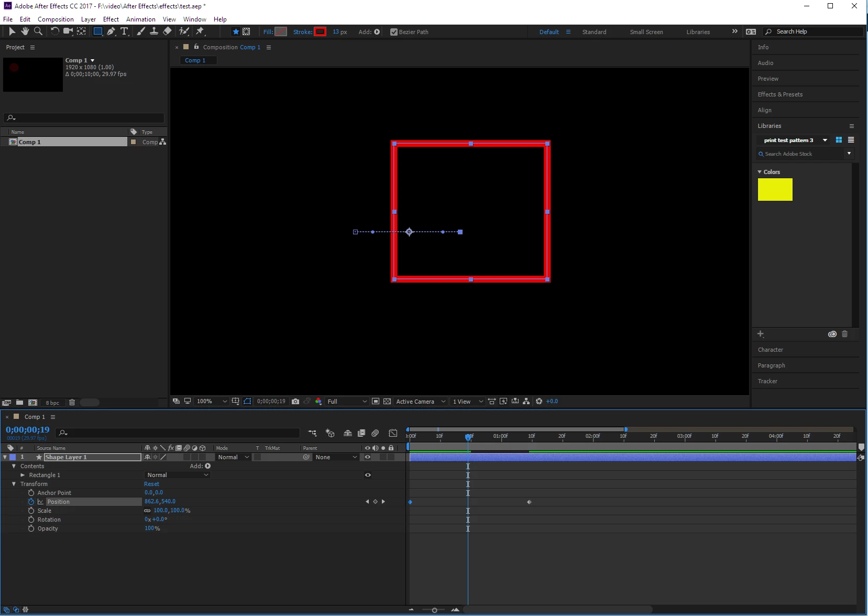Toggle the Anchor Point stopwatch
This screenshot has width=868, height=616.
click(x=31, y=493)
